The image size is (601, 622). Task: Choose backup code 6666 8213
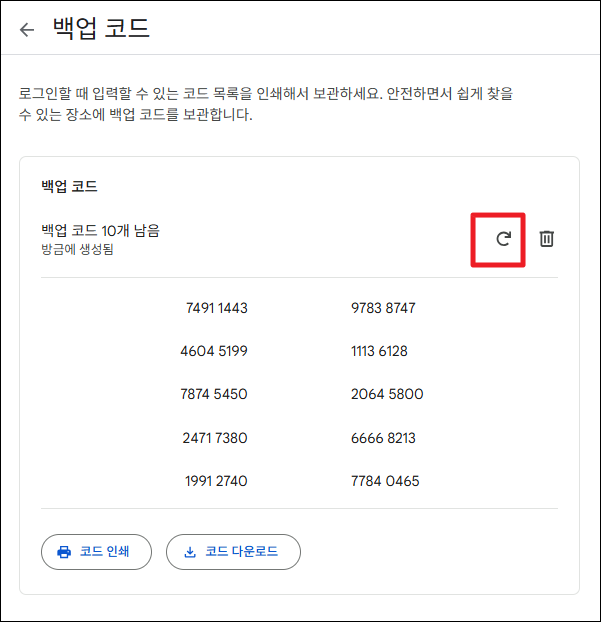[x=383, y=438]
